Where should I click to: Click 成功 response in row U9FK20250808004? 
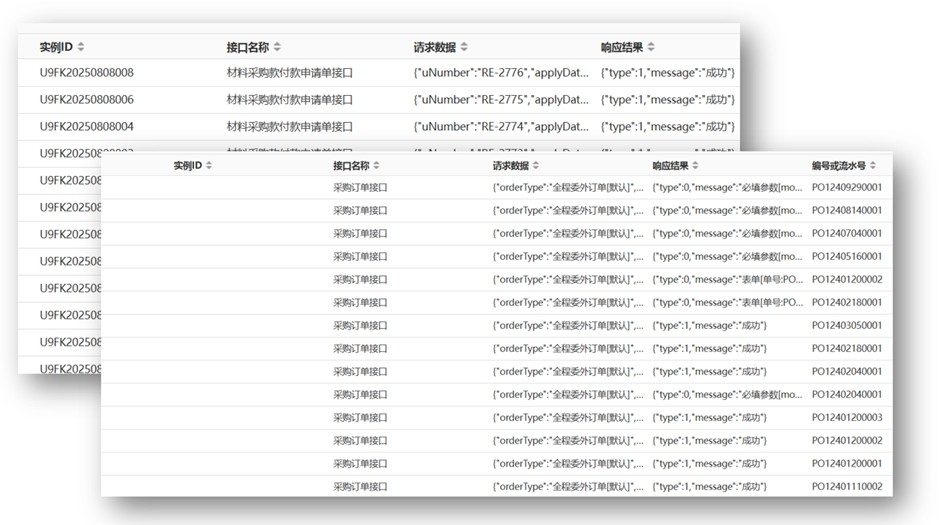(x=668, y=126)
